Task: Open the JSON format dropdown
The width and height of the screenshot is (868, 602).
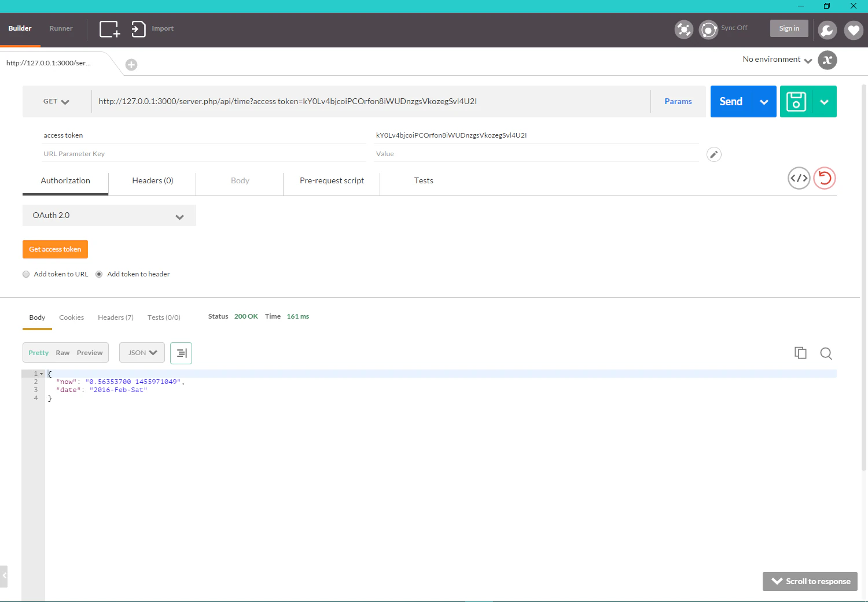Action: (142, 353)
